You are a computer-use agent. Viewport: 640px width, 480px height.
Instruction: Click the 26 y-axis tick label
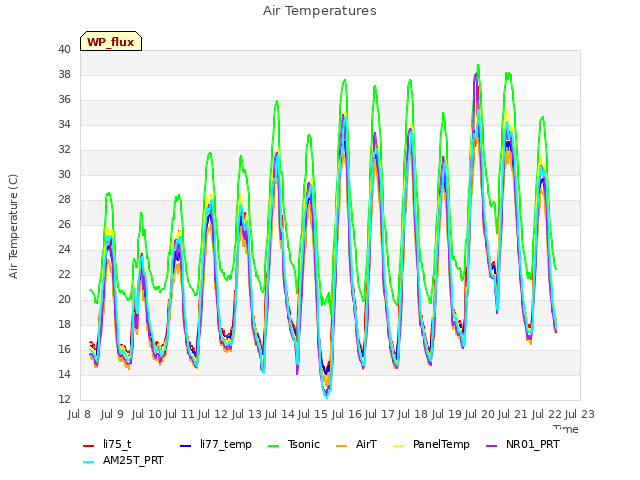[x=64, y=224]
